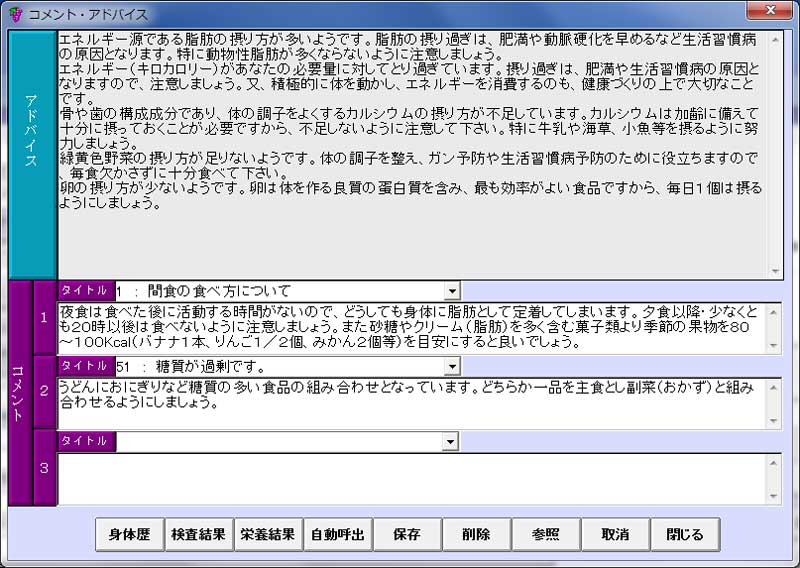The image size is (800, 568).
Task: Click comment 2 scroll up arrow
Action: [773, 387]
